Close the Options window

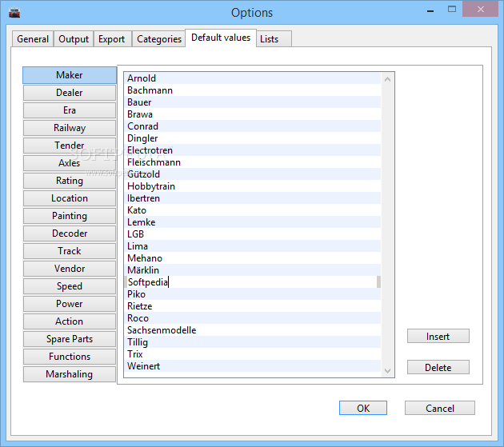480,10
